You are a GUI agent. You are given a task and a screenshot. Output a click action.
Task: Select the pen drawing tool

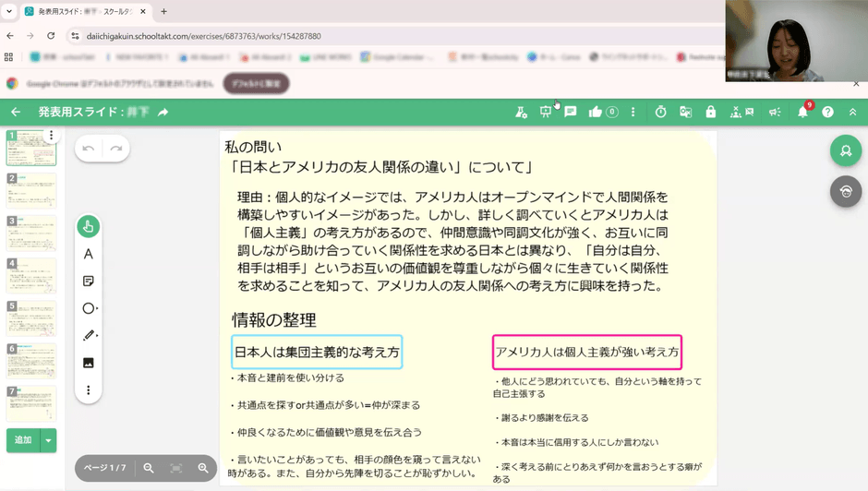90,335
